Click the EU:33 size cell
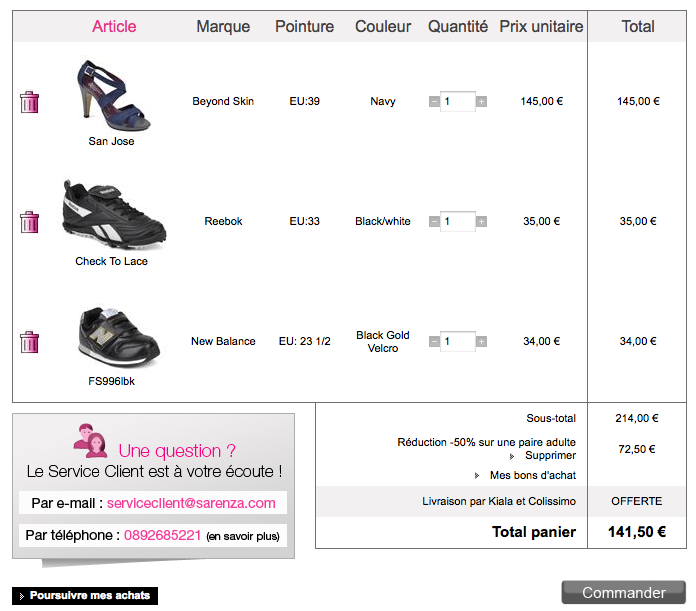Image resolution: width=696 pixels, height=611 pixels. pyautogui.click(x=304, y=221)
